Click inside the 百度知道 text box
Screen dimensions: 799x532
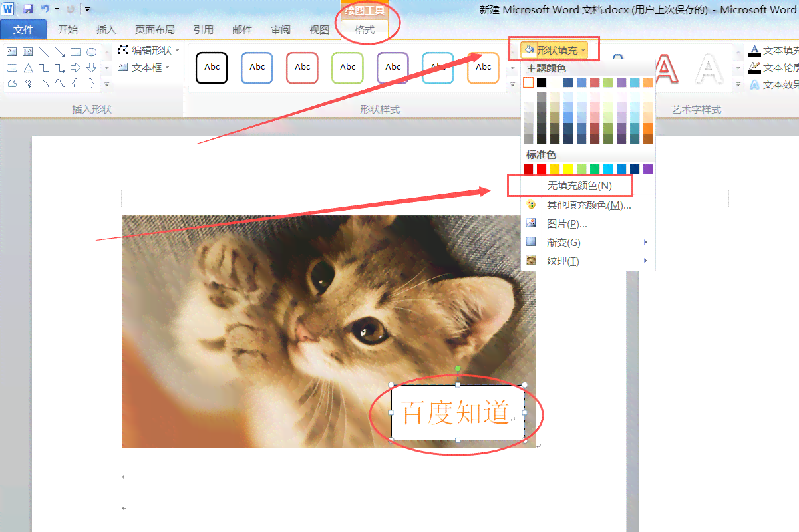pyautogui.click(x=458, y=412)
